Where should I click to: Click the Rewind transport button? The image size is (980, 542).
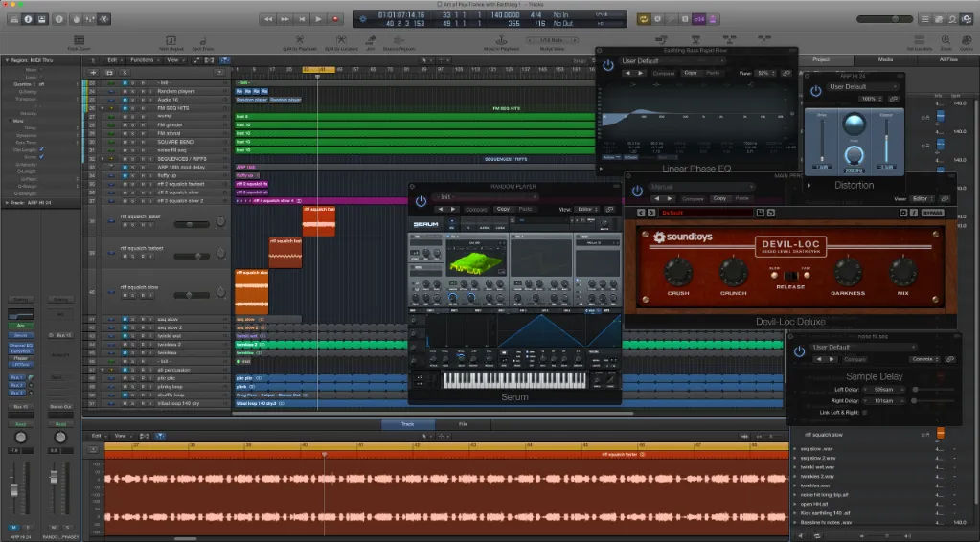[268, 19]
